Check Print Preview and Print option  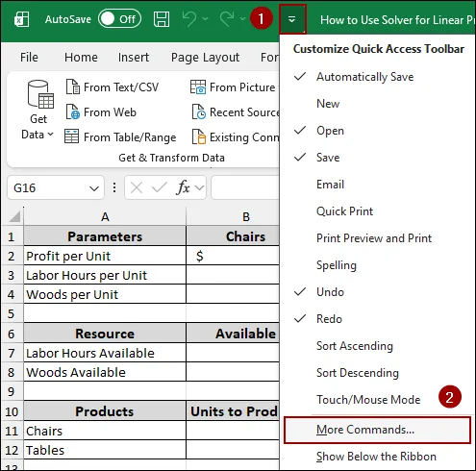click(378, 238)
